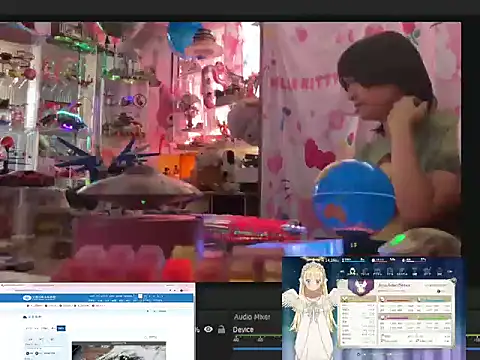Click the right arrow of game menu bar
This screenshot has width=480, height=360.
(x=451, y=272)
